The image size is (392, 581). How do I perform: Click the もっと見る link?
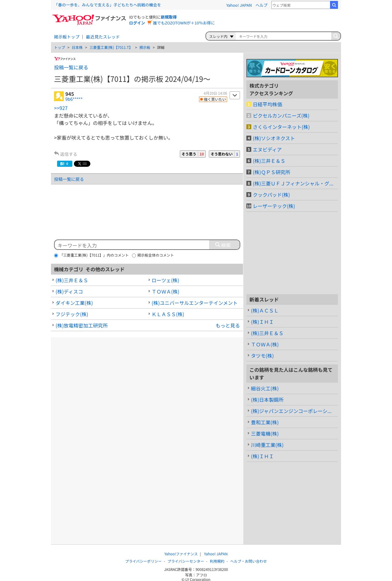point(228,326)
